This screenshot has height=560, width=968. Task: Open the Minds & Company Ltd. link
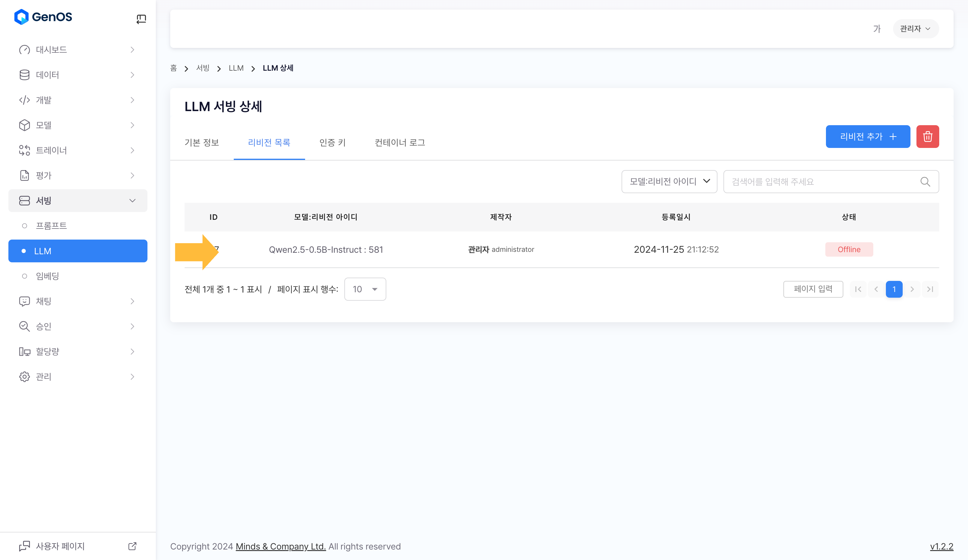pyautogui.click(x=281, y=546)
